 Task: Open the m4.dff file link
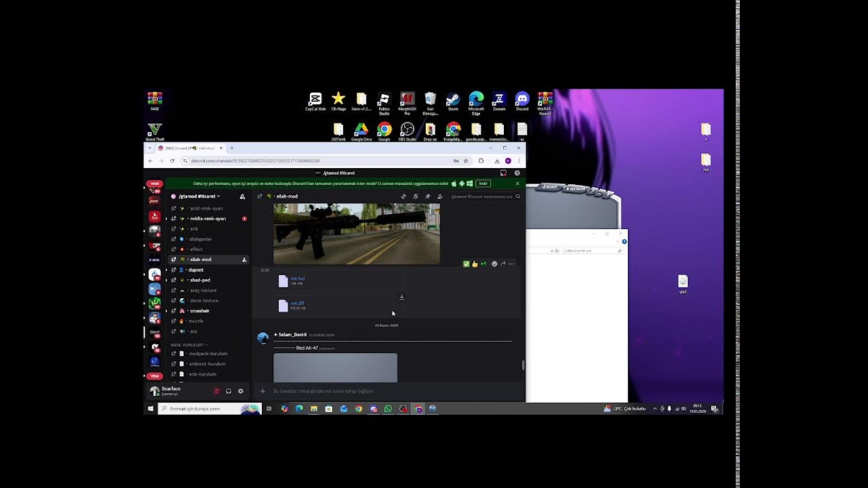tap(297, 303)
